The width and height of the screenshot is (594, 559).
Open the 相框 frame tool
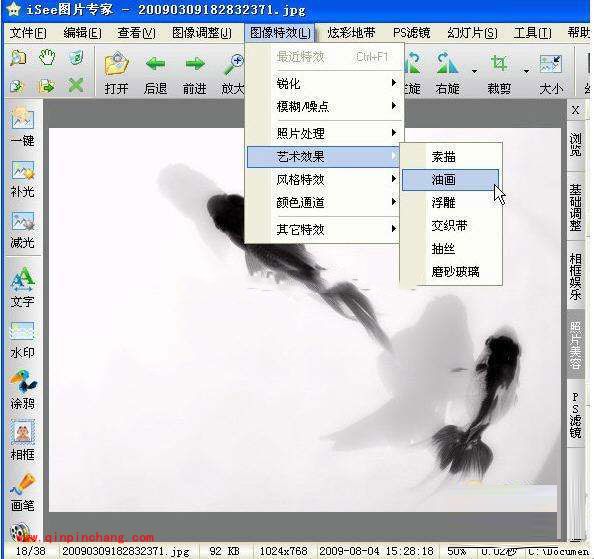point(23,432)
